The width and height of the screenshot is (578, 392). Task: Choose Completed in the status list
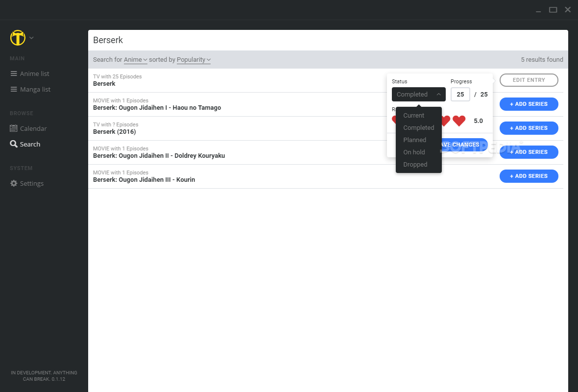click(x=418, y=127)
